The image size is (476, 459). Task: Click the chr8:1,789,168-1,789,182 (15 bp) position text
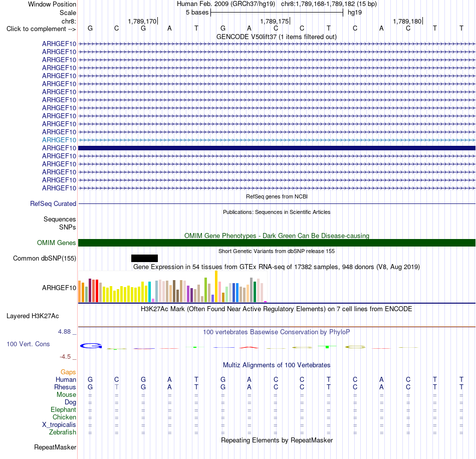tap(329, 4)
